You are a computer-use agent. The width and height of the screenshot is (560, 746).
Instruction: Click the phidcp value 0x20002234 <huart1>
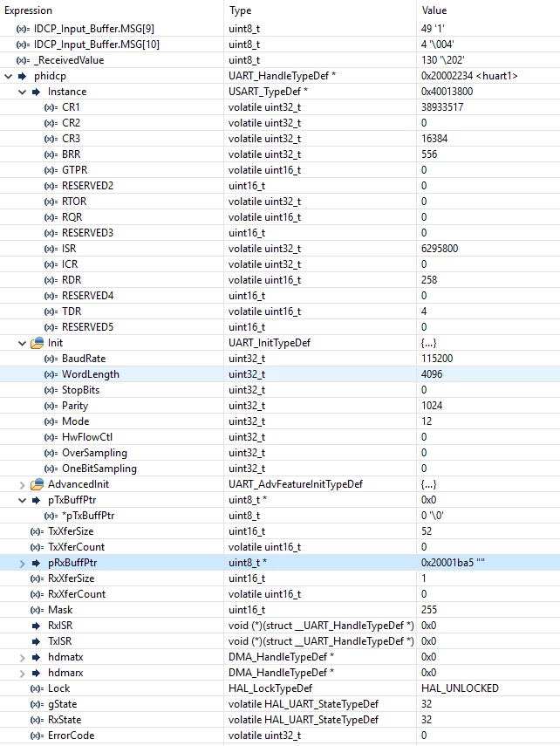pyautogui.click(x=469, y=76)
